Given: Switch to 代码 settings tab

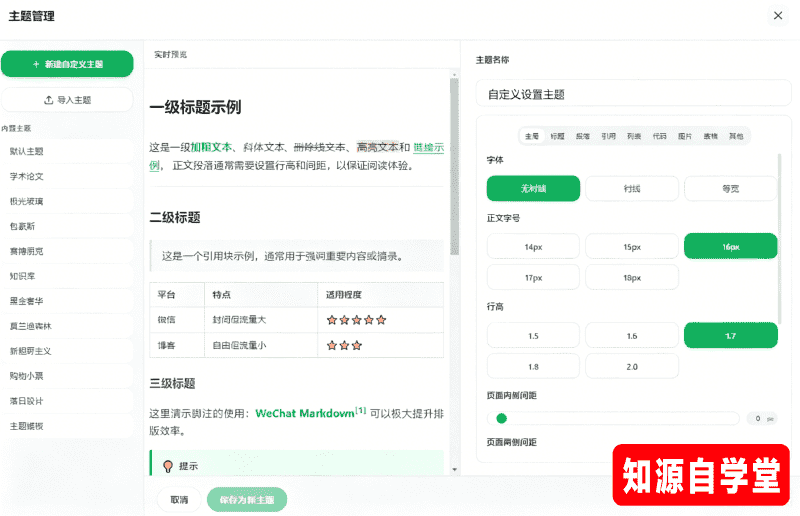Looking at the screenshot, I should click(x=660, y=136).
